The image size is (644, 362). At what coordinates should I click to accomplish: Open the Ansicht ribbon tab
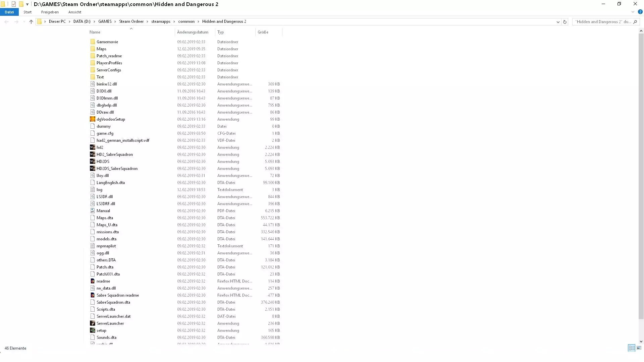tap(74, 12)
